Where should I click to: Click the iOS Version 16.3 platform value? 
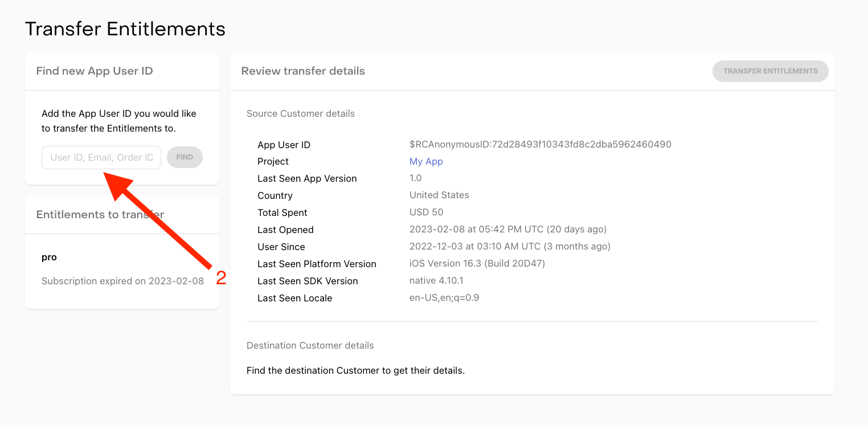477,263
